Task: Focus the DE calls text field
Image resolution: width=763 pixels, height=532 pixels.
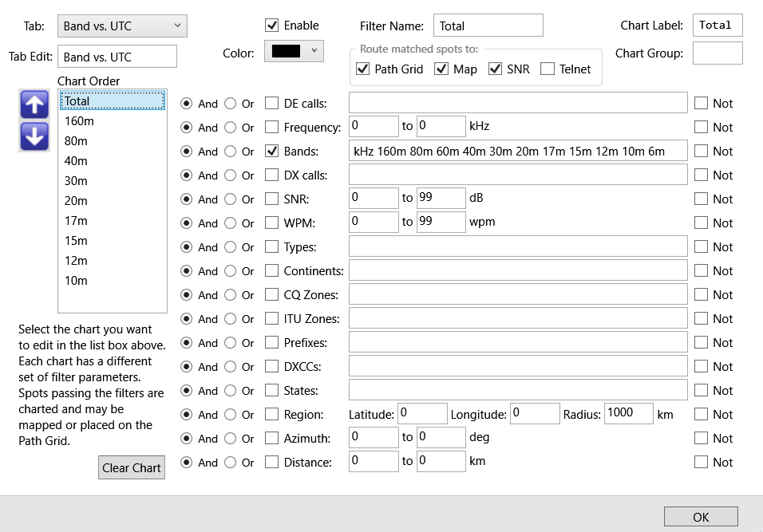Action: click(x=518, y=103)
